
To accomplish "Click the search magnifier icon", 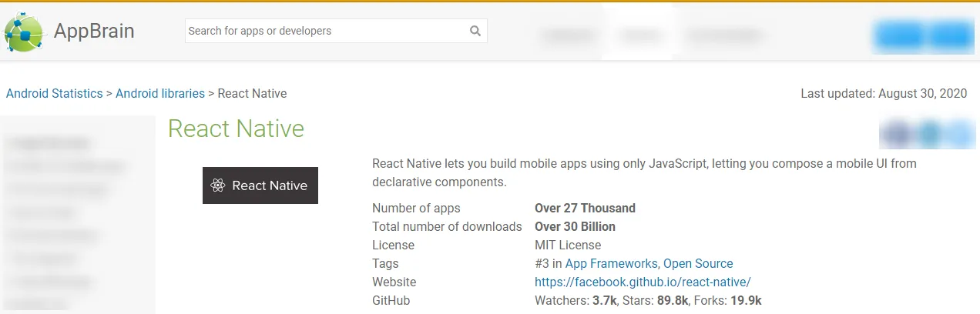I will coord(475,32).
